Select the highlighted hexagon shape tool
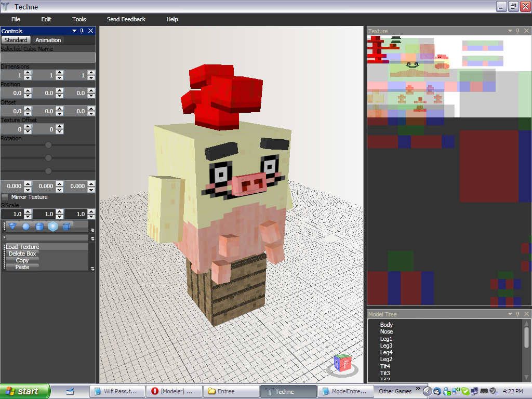 [53, 227]
